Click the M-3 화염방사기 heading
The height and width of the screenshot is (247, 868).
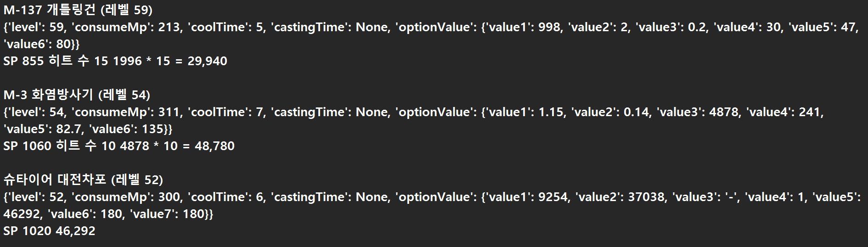click(x=77, y=95)
